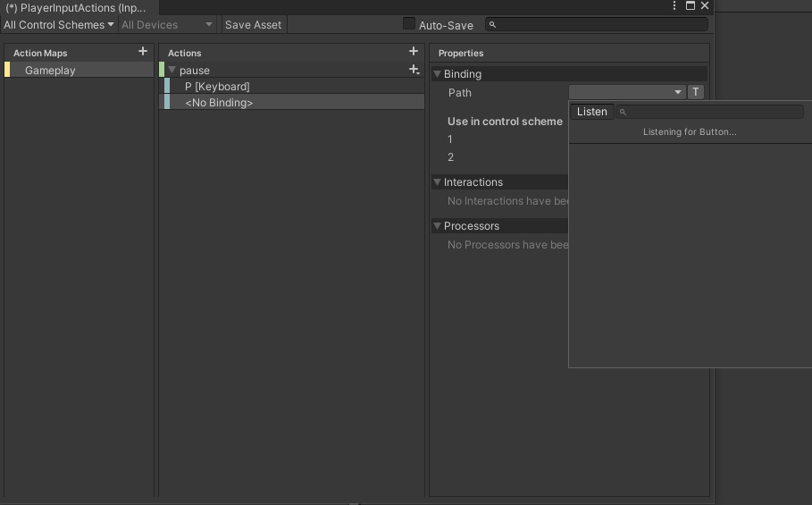Add a new action map with plus icon
812x505 pixels.
pos(143,52)
